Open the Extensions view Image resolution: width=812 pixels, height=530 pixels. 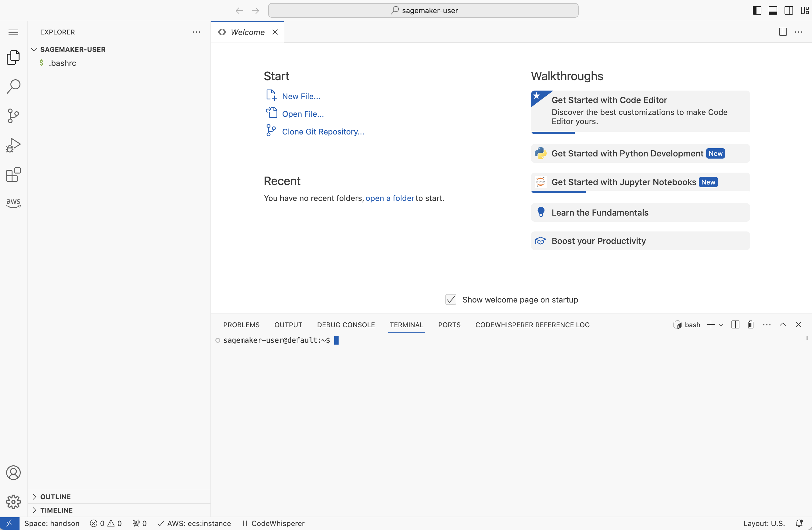click(13, 175)
